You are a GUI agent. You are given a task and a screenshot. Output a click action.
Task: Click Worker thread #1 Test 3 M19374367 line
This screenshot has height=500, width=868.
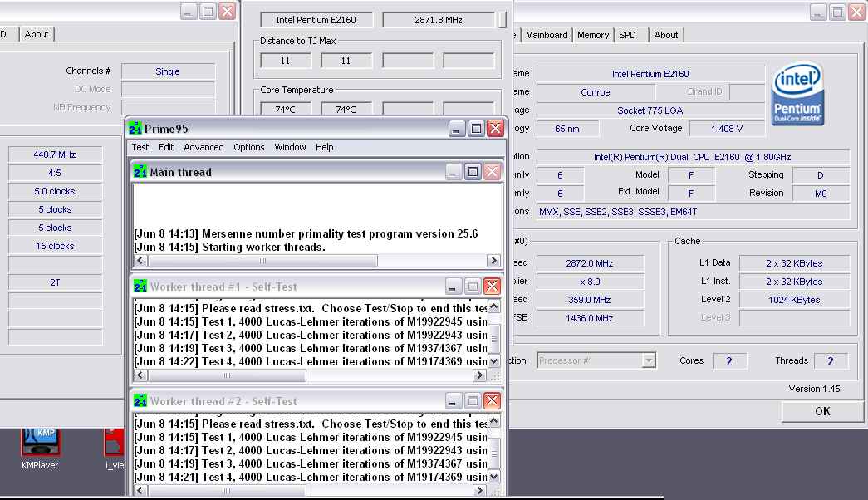click(x=310, y=348)
